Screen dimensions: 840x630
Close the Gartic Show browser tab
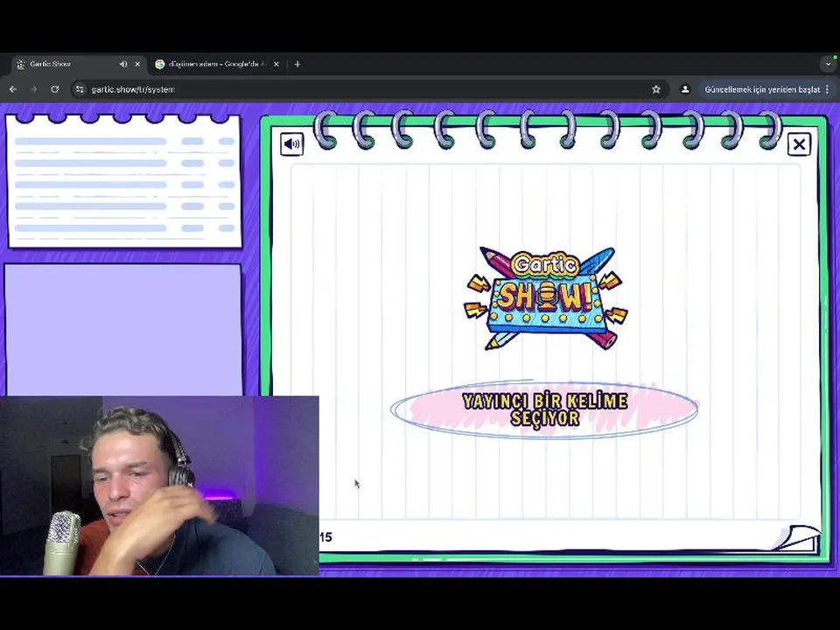(x=137, y=64)
